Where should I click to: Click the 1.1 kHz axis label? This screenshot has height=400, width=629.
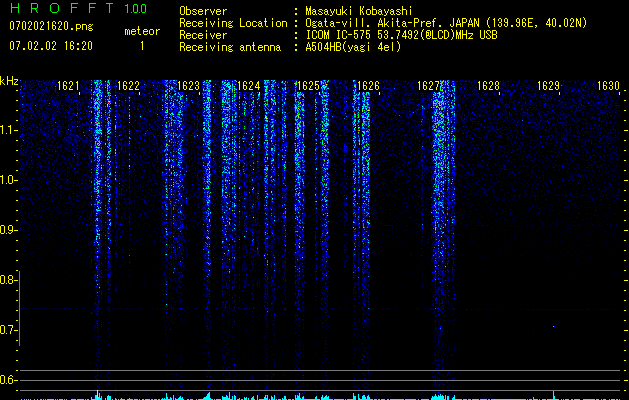tap(8, 130)
